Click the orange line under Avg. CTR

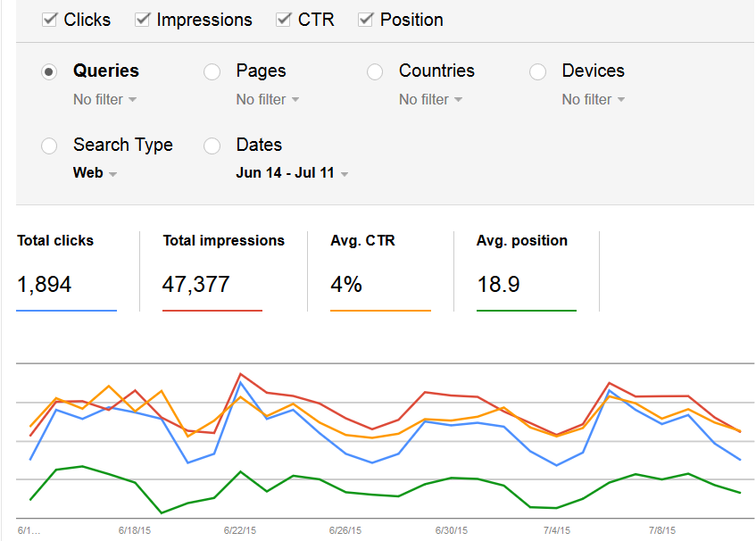pyautogui.click(x=380, y=311)
